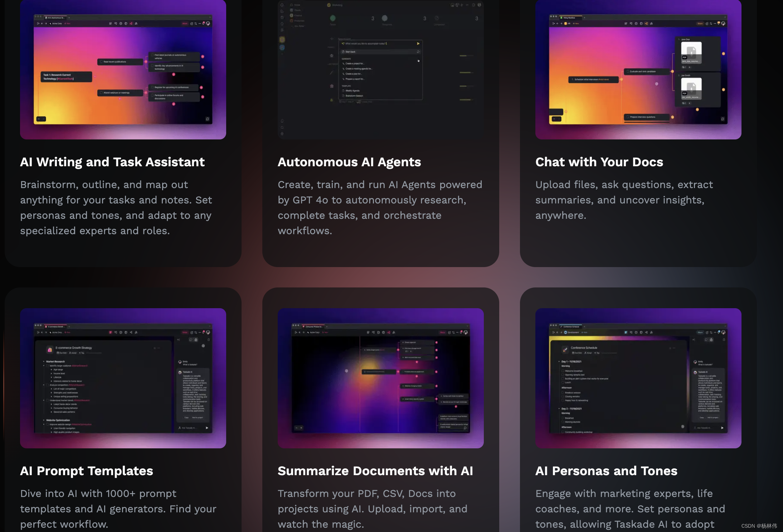This screenshot has height=532, width=783.
Task: Click yellow send arrow in AI Agents prompt
Action: tap(418, 44)
